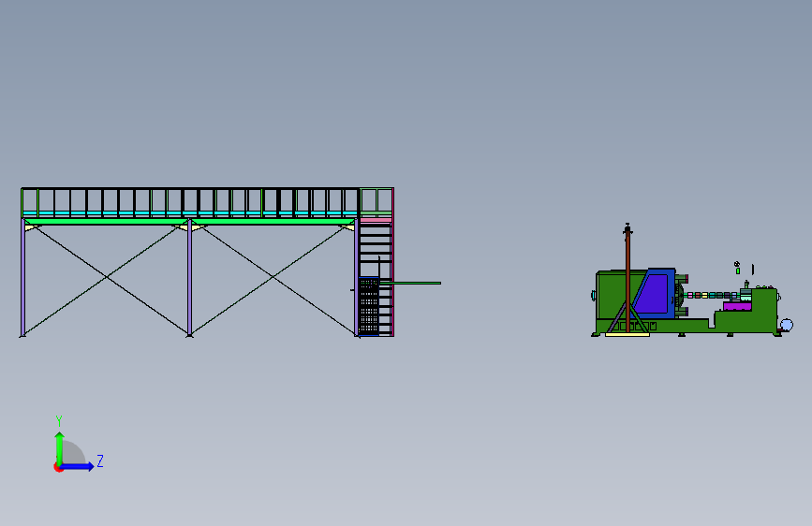Select the white sphere at machine's right end
This screenshot has height=526, width=812.
787,325
